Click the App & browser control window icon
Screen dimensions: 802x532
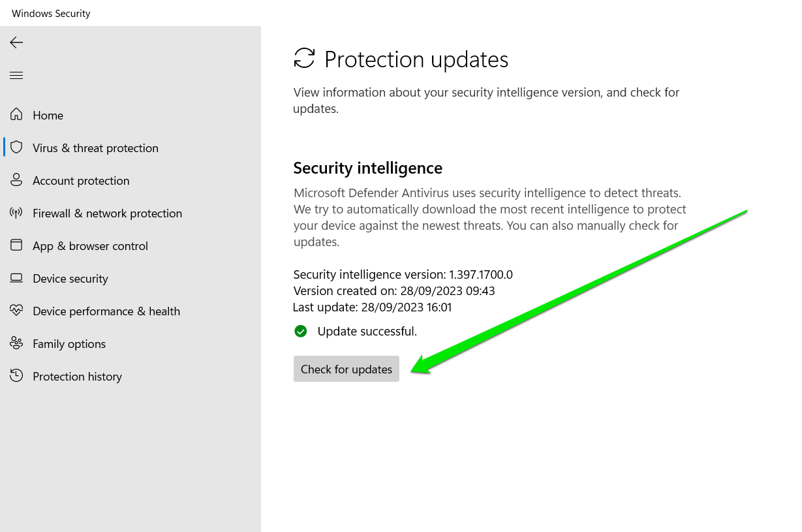(x=16, y=245)
